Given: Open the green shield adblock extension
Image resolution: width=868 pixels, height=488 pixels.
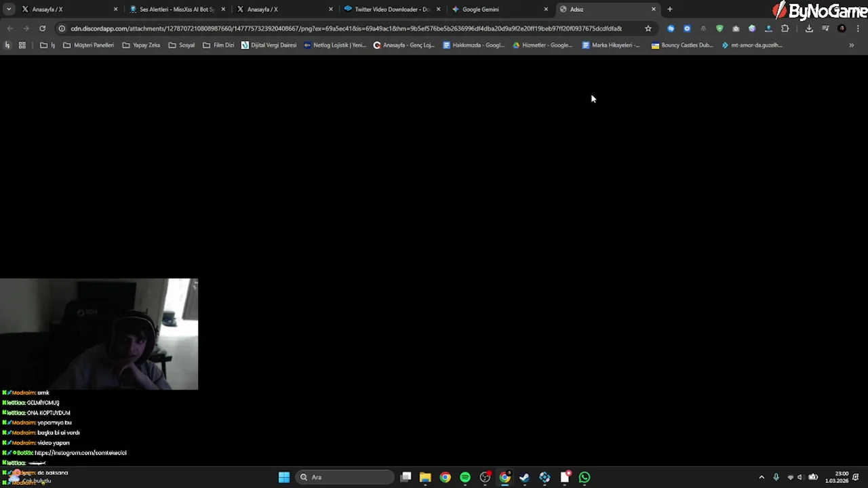Looking at the screenshot, I should pyautogui.click(x=719, y=28).
